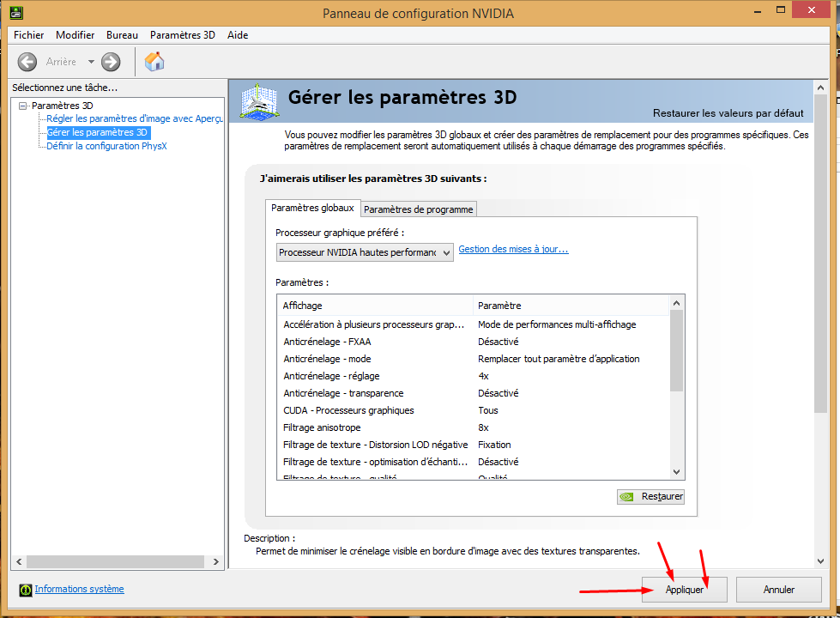The height and width of the screenshot is (618, 840).
Task: Switch to Paramètres globaux tab
Action: tap(313, 208)
